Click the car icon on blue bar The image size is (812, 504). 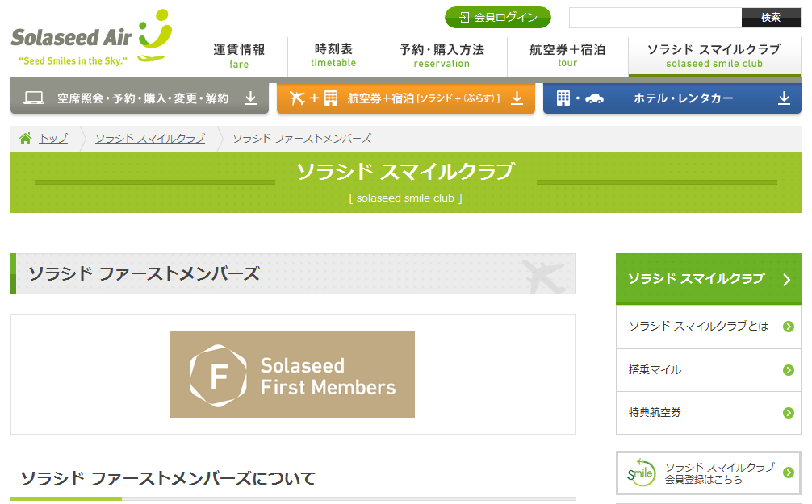pyautogui.click(x=595, y=98)
